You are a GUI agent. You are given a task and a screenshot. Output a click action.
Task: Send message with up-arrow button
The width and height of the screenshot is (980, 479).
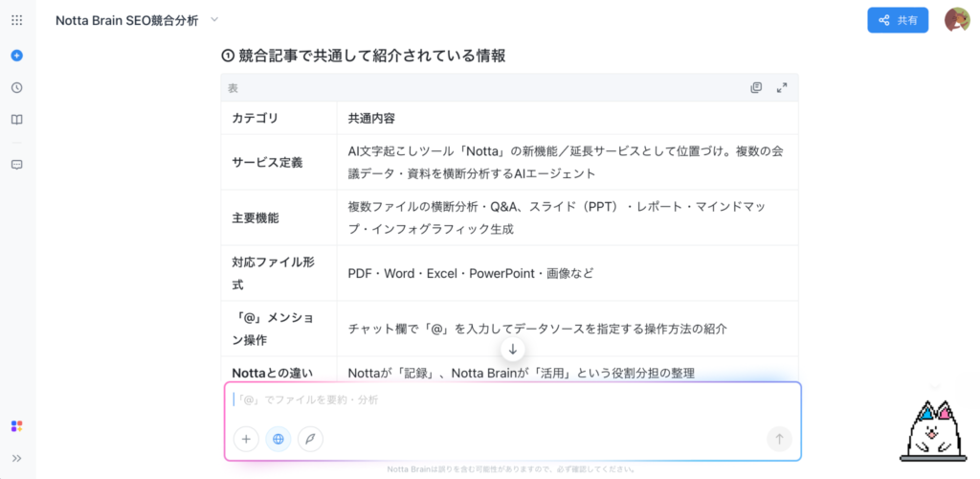pos(779,439)
